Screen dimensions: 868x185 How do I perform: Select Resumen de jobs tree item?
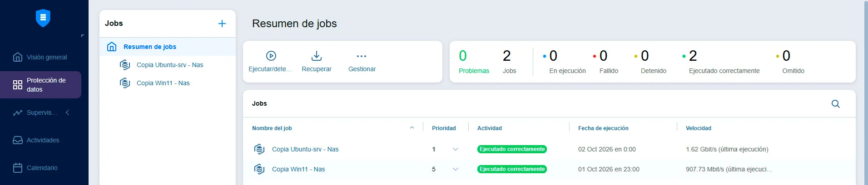(168, 47)
